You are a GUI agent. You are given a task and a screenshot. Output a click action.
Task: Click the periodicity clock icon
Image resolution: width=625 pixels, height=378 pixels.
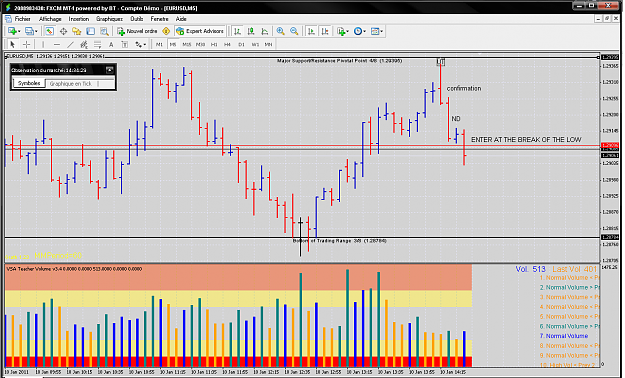358,31
